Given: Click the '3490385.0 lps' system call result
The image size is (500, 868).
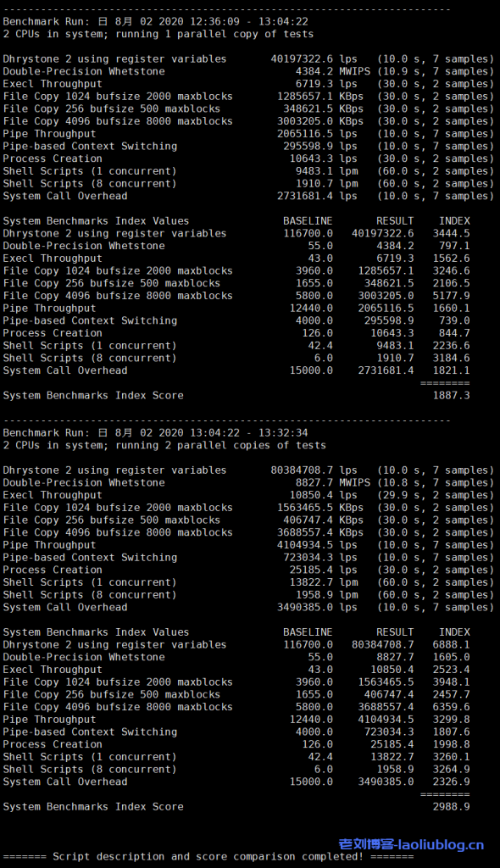Looking at the screenshot, I should pyautogui.click(x=317, y=607).
